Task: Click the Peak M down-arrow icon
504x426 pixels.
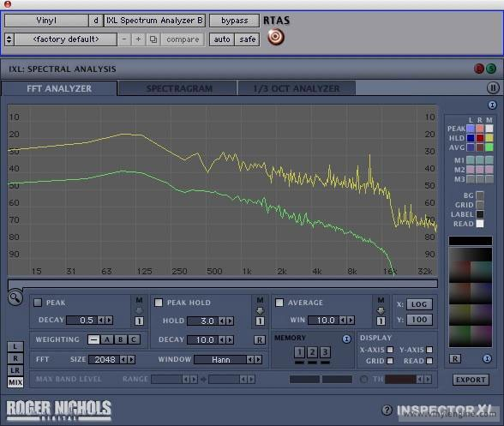Action: click(x=139, y=310)
